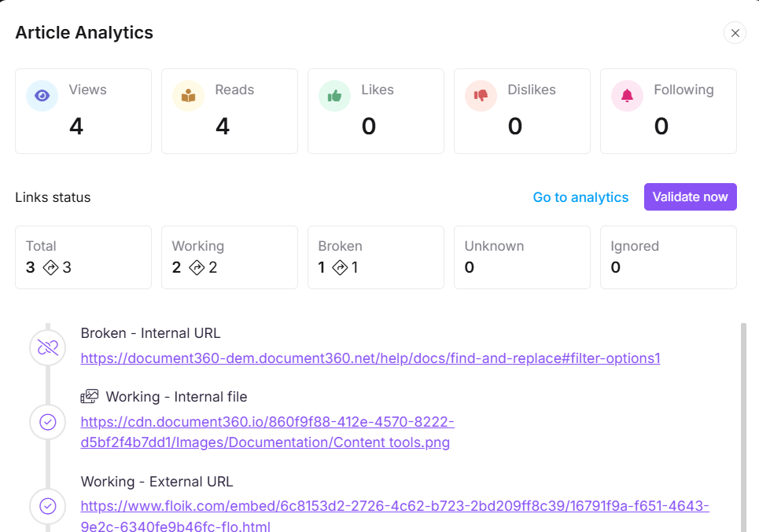The width and height of the screenshot is (759, 532).
Task: Click the Likes count 0
Action: click(x=369, y=127)
